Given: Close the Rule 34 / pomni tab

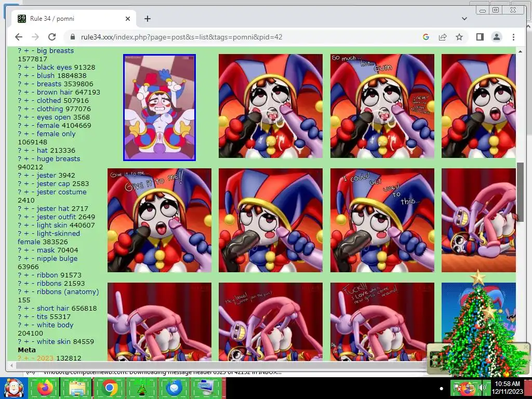Looking at the screenshot, I should [128, 19].
